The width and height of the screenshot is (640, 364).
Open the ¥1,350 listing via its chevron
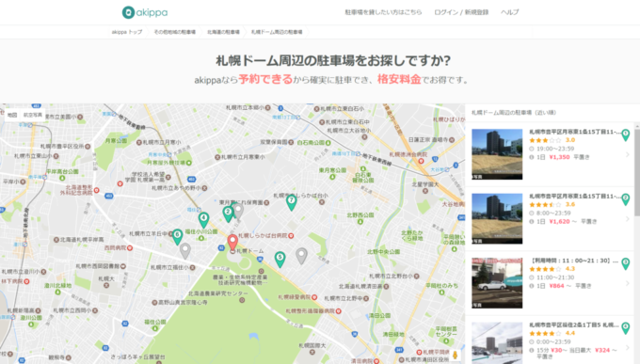coord(628,154)
